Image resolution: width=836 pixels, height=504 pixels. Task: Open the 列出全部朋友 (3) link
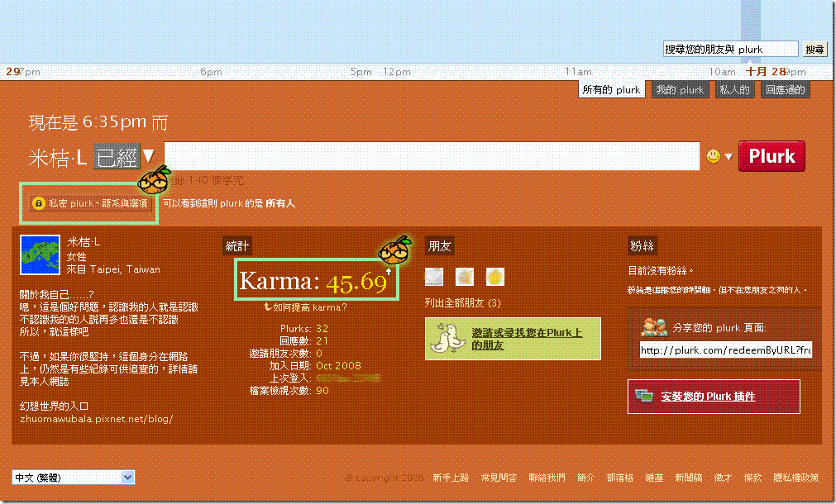(462, 302)
